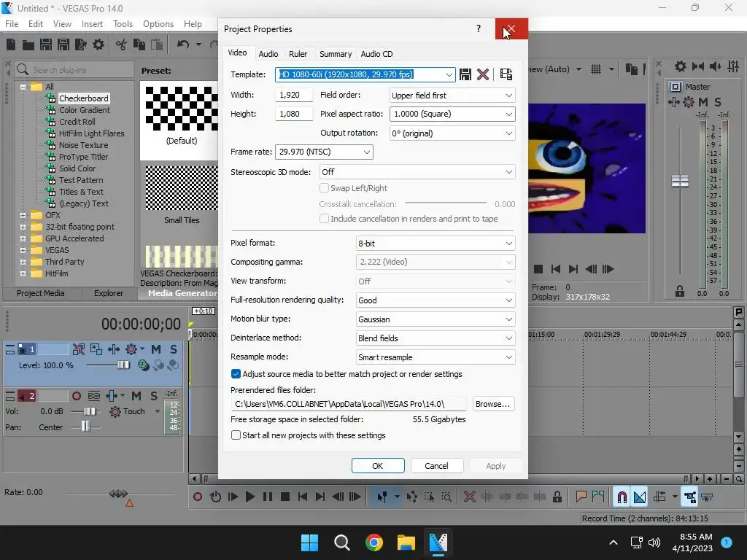
Task: Click the Cut scissors toolbar icon
Action: click(x=122, y=44)
